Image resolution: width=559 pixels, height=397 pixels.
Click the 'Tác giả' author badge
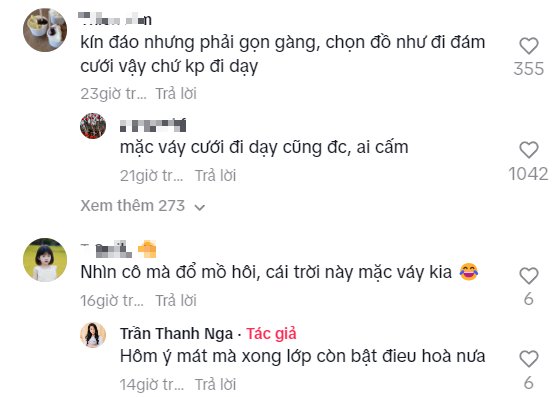pyautogui.click(x=271, y=334)
